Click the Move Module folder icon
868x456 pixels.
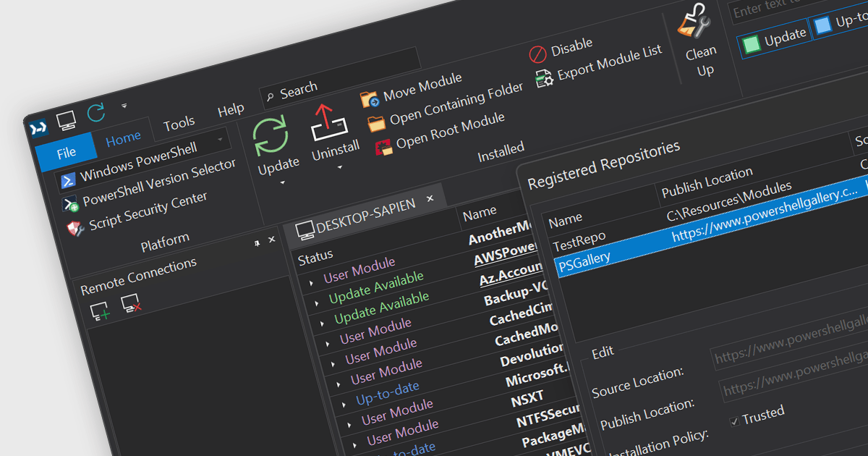[370, 99]
